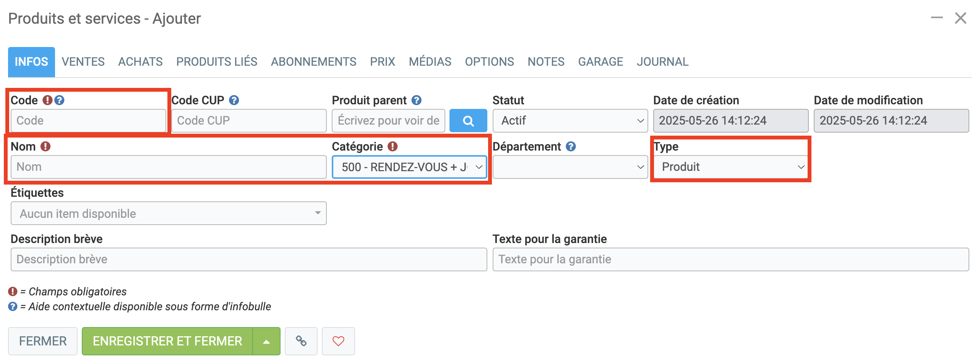Click the help icon next to Code CUP

click(234, 100)
